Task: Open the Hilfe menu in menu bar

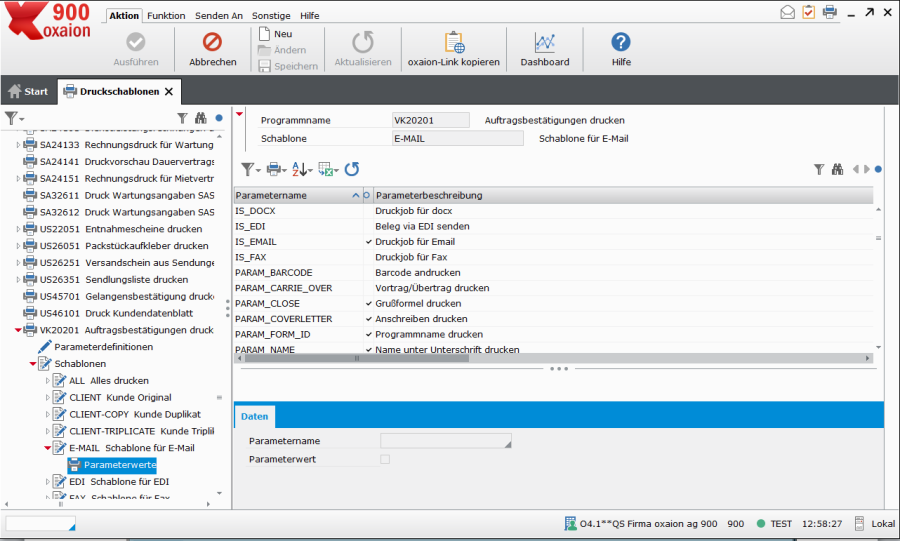Action: pyautogui.click(x=309, y=15)
